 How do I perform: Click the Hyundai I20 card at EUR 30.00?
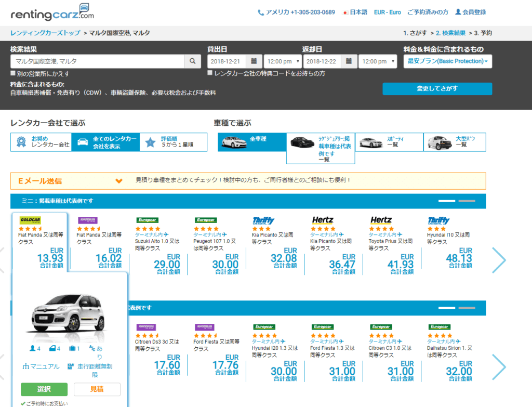pyautogui.click(x=275, y=353)
